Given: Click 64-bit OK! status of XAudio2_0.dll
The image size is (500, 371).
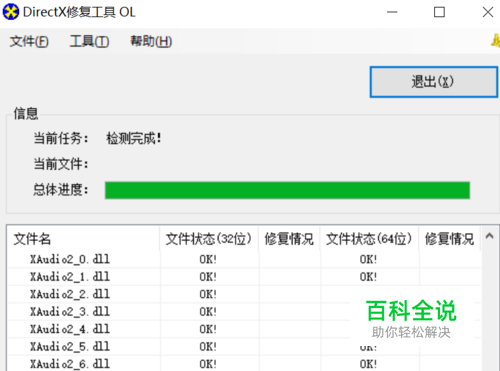Looking at the screenshot, I should (x=368, y=259).
